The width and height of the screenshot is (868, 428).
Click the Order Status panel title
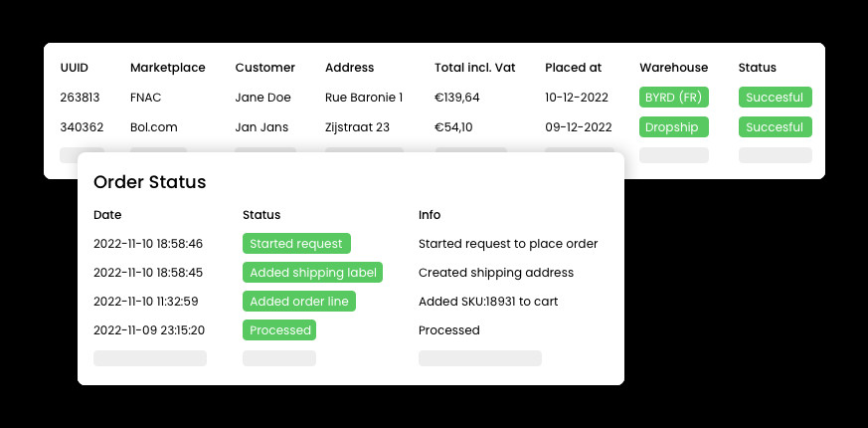tap(149, 182)
